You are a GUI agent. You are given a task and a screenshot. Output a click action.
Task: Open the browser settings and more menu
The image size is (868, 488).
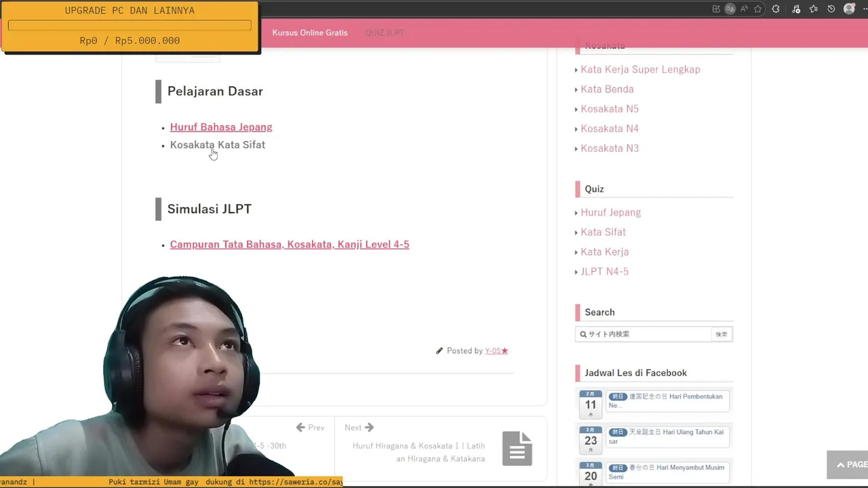(x=864, y=9)
